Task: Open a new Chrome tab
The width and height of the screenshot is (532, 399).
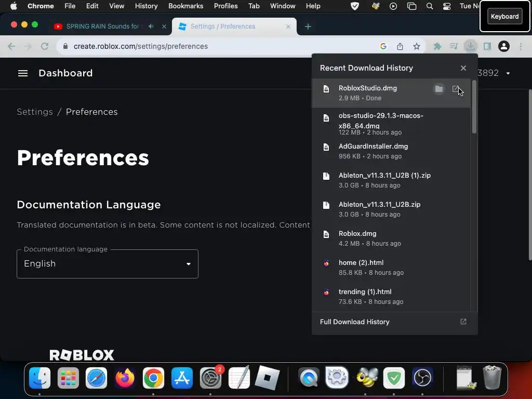Action: [308, 26]
